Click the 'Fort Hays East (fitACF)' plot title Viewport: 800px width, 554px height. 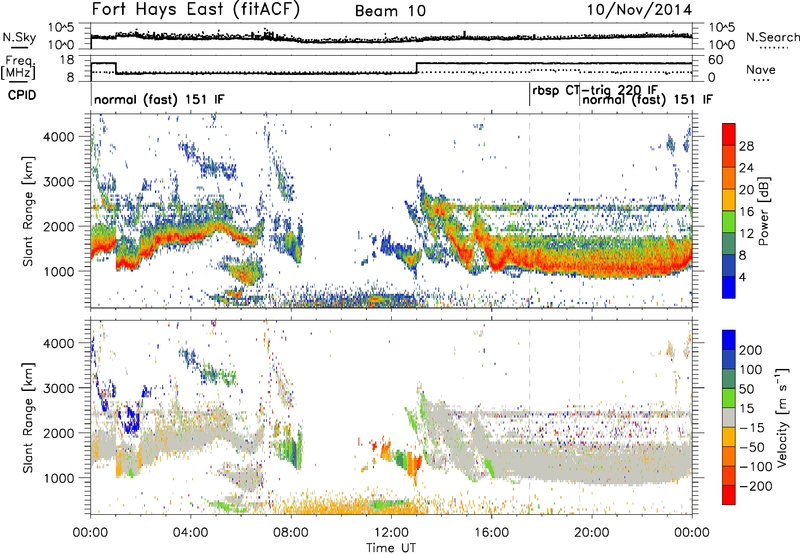(x=196, y=10)
